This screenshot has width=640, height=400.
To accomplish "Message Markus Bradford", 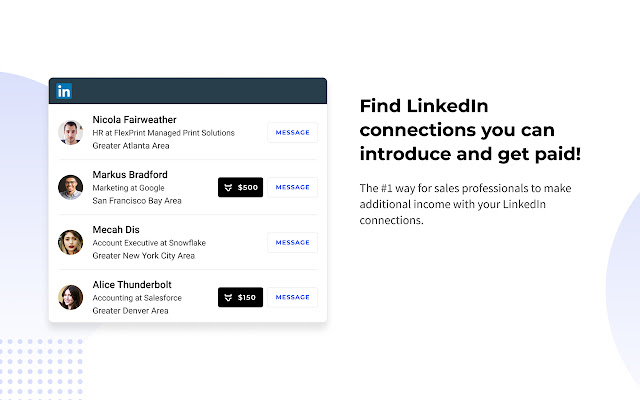I will pyautogui.click(x=292, y=187).
